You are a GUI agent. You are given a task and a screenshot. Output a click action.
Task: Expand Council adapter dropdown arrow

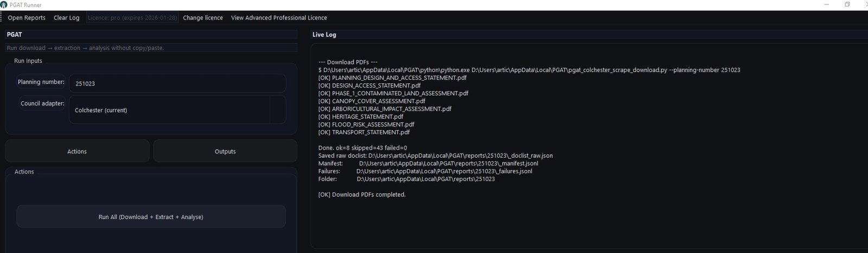[x=277, y=110]
